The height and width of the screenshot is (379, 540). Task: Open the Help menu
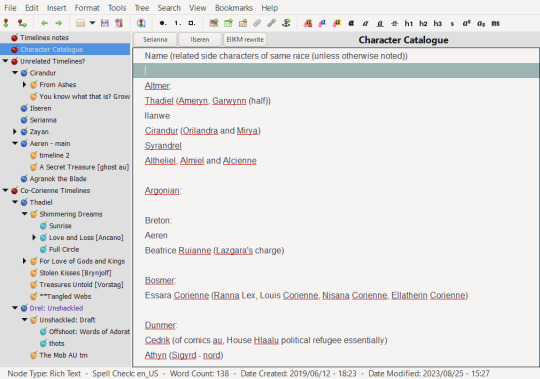pyautogui.click(x=269, y=8)
